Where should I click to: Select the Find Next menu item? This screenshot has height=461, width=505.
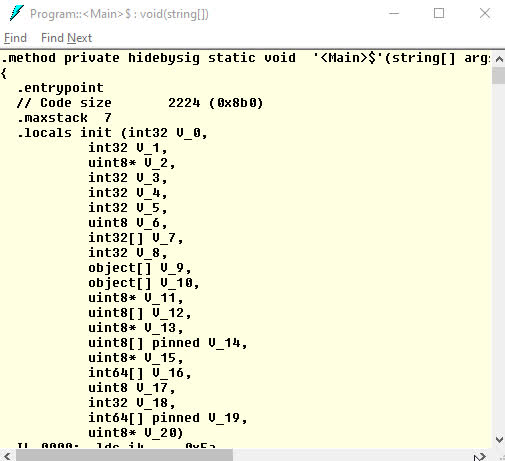coord(66,38)
